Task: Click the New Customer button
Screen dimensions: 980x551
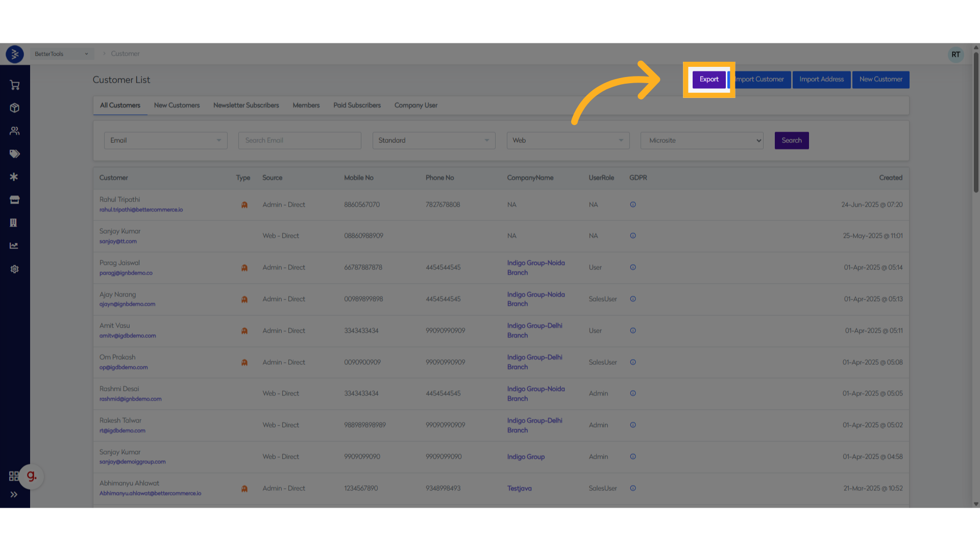Action: pyautogui.click(x=880, y=80)
